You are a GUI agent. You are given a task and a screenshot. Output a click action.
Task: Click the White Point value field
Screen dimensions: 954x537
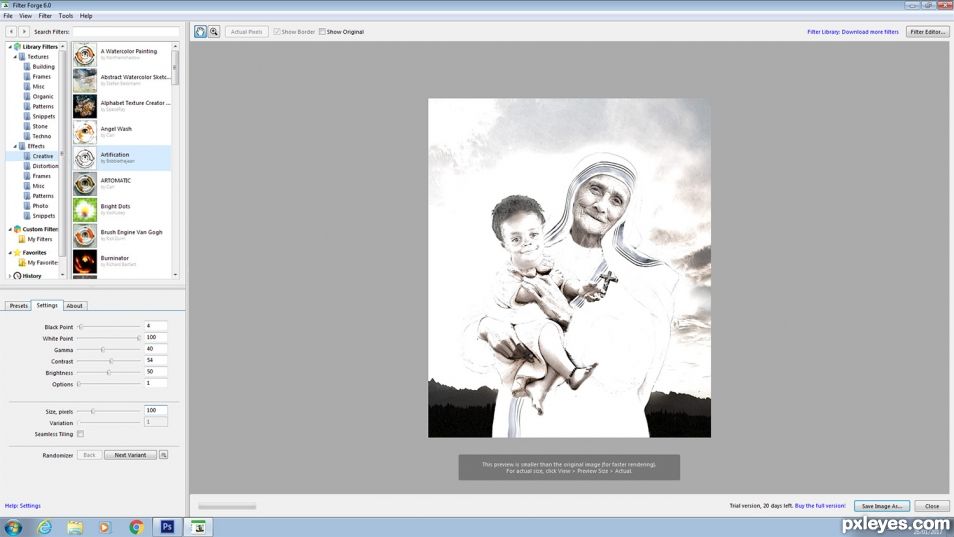coord(156,338)
